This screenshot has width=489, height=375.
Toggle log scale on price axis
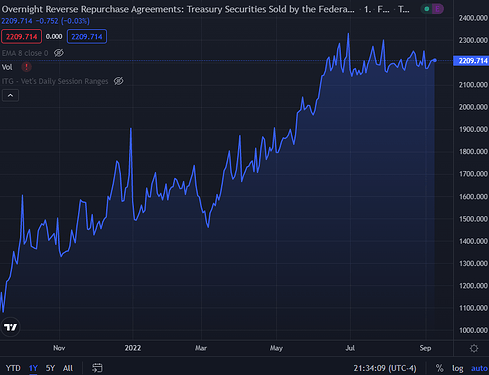pyautogui.click(x=458, y=368)
